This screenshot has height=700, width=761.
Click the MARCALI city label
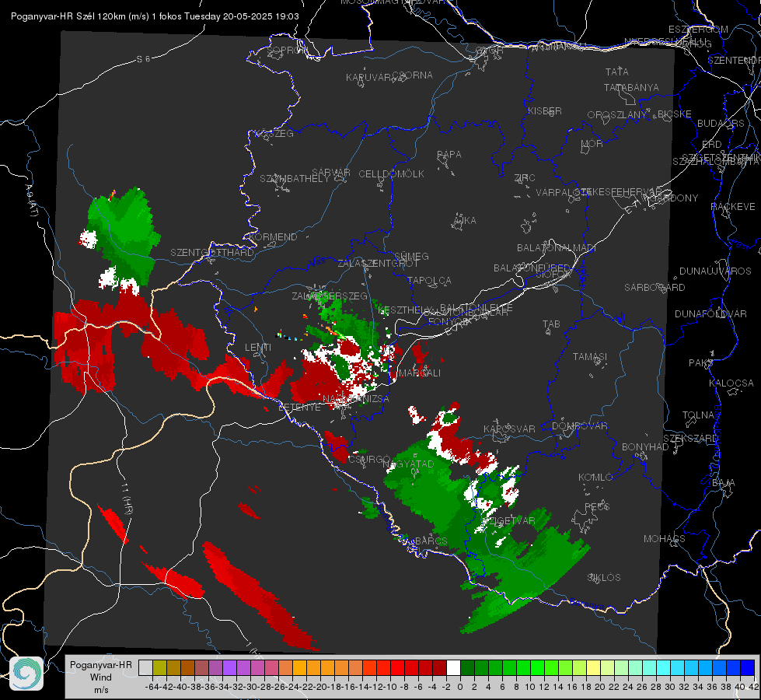[x=419, y=373]
